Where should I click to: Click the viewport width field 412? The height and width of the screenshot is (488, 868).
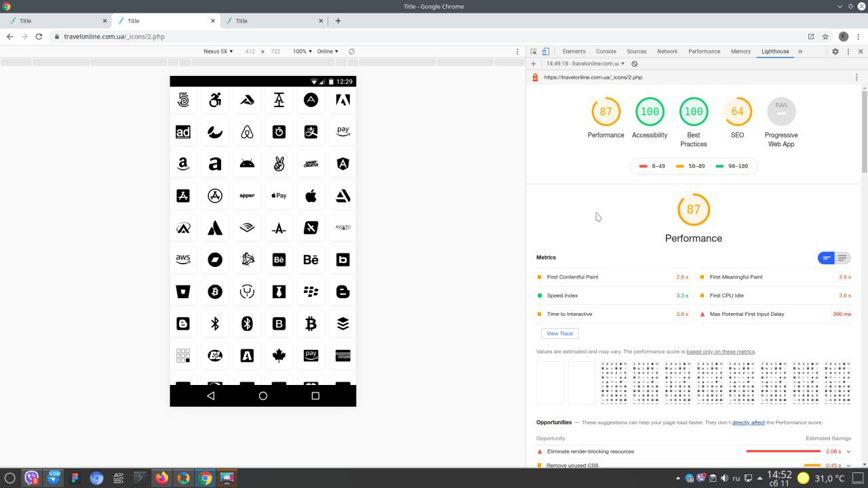coord(250,52)
